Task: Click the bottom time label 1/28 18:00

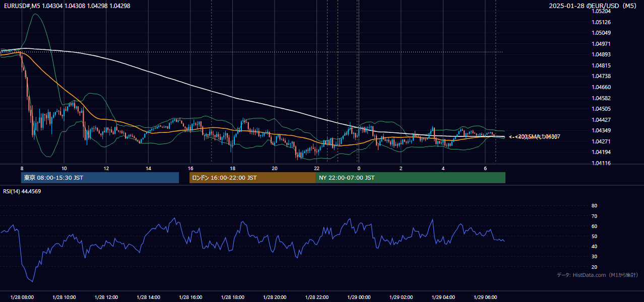Action: point(232,297)
